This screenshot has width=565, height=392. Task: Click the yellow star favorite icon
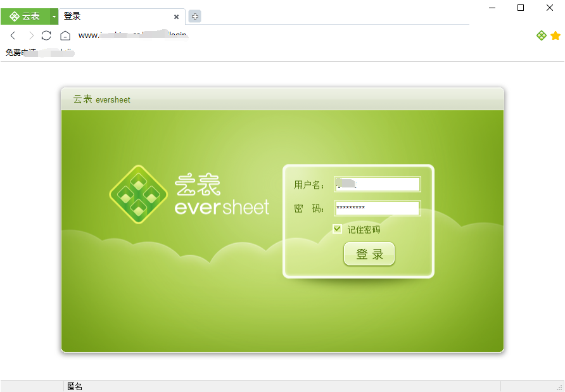[555, 35]
